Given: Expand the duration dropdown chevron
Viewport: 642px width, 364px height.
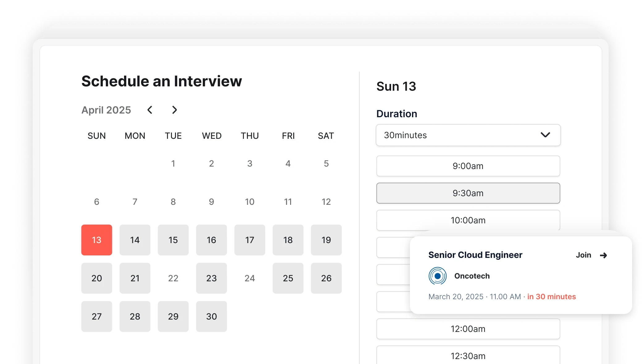Looking at the screenshot, I should tap(545, 135).
